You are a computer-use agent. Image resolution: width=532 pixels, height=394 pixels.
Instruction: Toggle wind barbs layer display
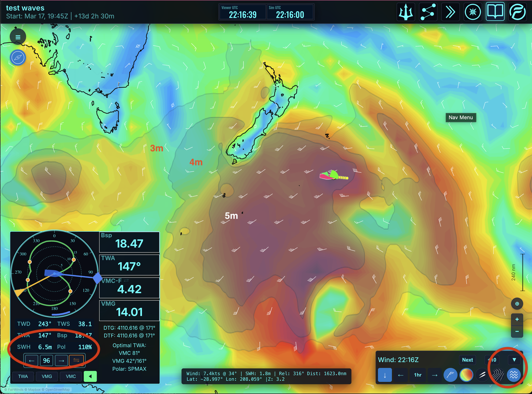(450, 375)
